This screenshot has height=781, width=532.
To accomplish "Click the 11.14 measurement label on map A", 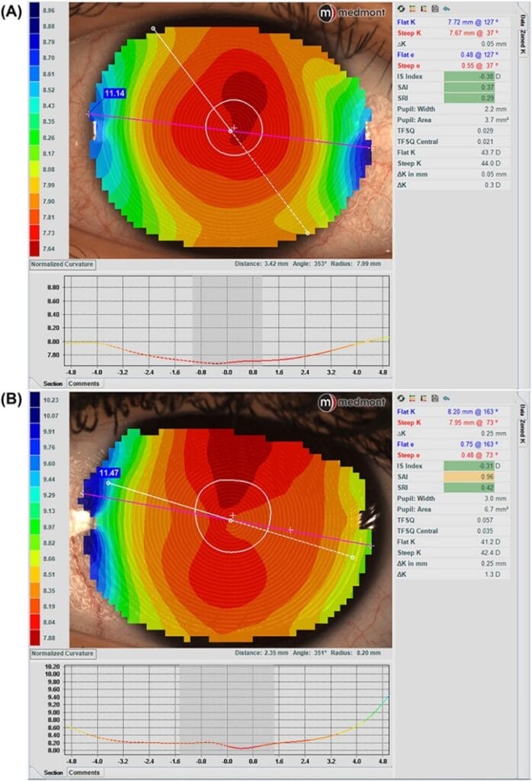I will tap(114, 93).
